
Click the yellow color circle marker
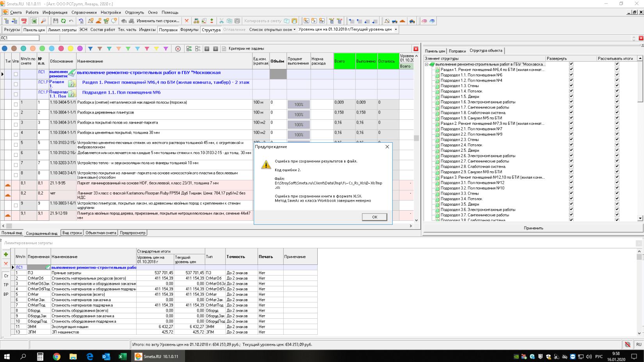click(x=70, y=49)
